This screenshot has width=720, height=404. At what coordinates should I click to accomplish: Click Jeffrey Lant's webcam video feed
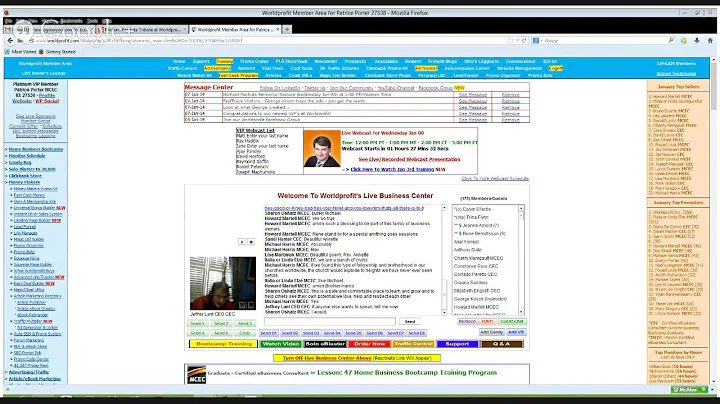pyautogui.click(x=223, y=283)
